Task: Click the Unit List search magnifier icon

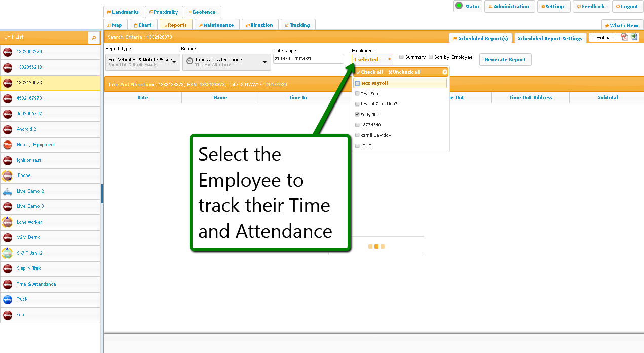Action: [94, 38]
